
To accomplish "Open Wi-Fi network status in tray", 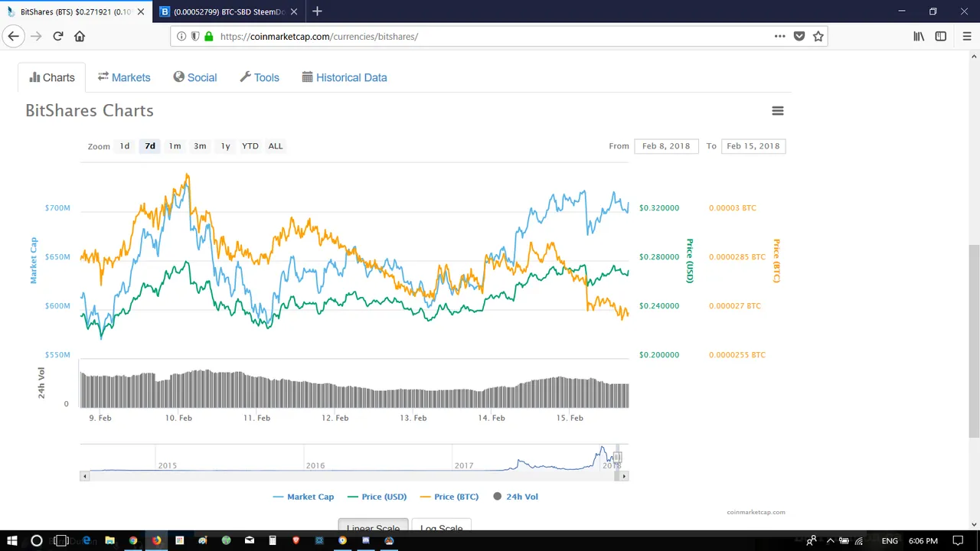I will coord(859,541).
